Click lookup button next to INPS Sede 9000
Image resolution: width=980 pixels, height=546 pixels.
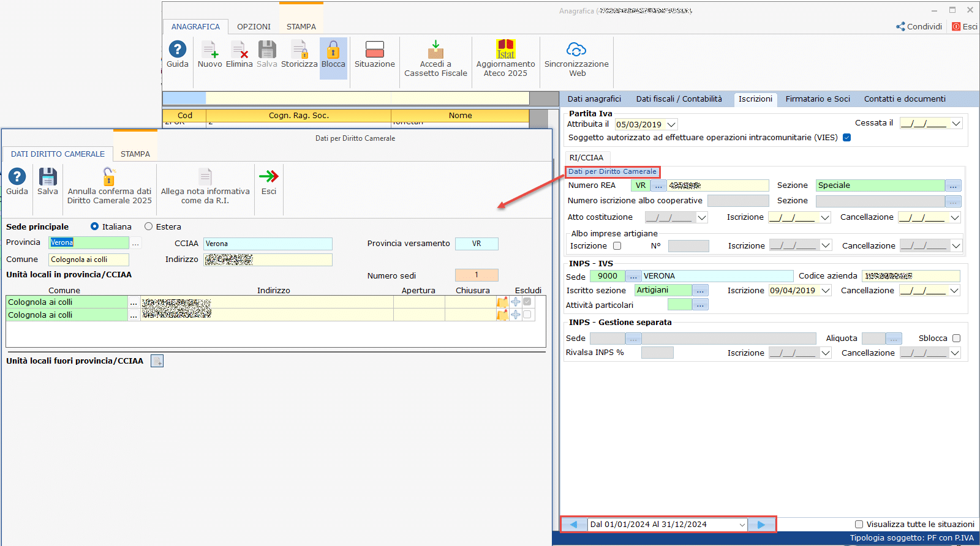[x=633, y=276]
